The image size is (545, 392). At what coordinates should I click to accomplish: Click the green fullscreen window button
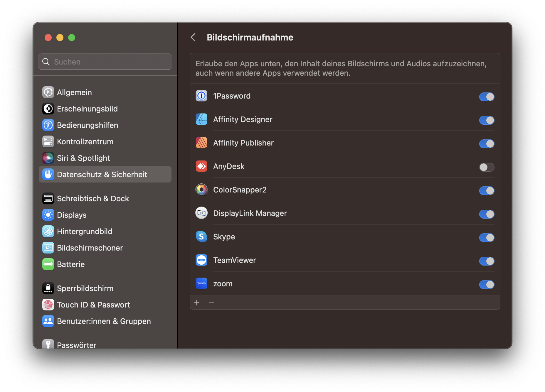pos(72,38)
